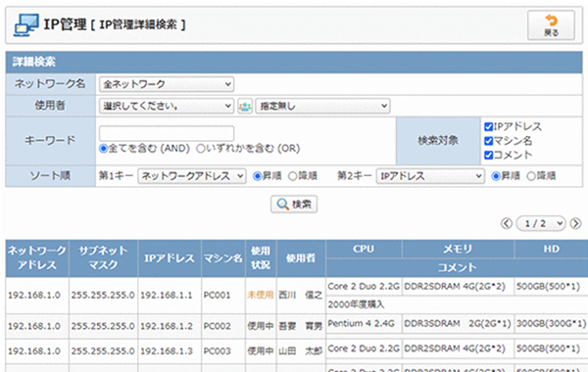Select いずれかを含む (OR) radio button

[x=201, y=149]
